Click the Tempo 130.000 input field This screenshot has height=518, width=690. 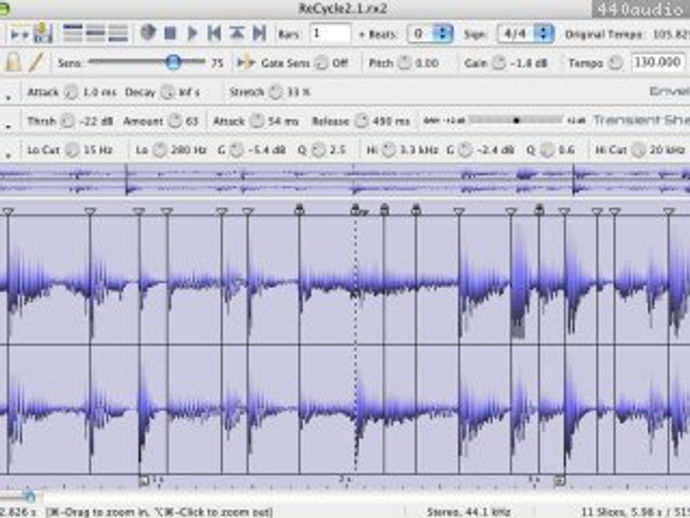coord(658,62)
